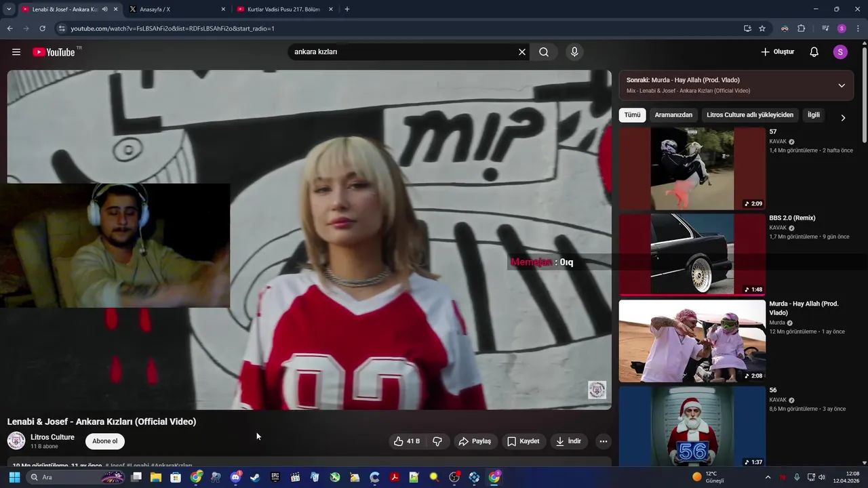Switch to Kurtlar Vadisi Pusu 217. Bölüm tab
This screenshot has height=488, width=868.
click(285, 9)
